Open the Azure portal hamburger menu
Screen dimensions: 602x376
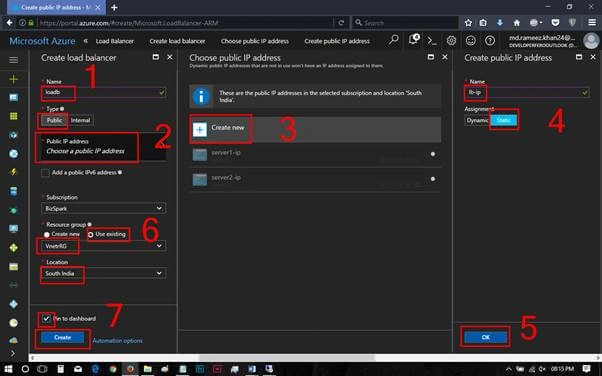point(13,60)
